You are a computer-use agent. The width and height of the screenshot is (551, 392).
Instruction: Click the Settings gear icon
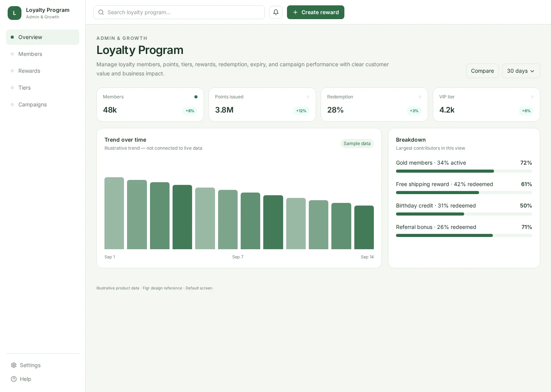point(14,365)
